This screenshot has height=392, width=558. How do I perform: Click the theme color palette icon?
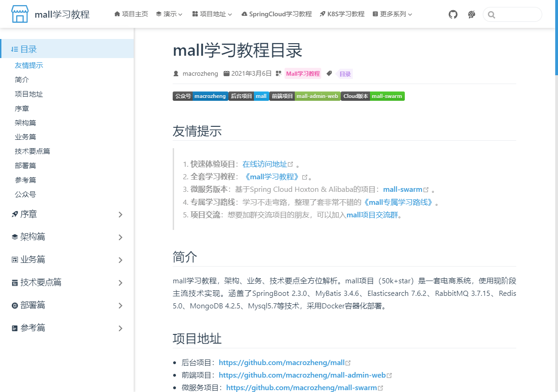tap(472, 14)
